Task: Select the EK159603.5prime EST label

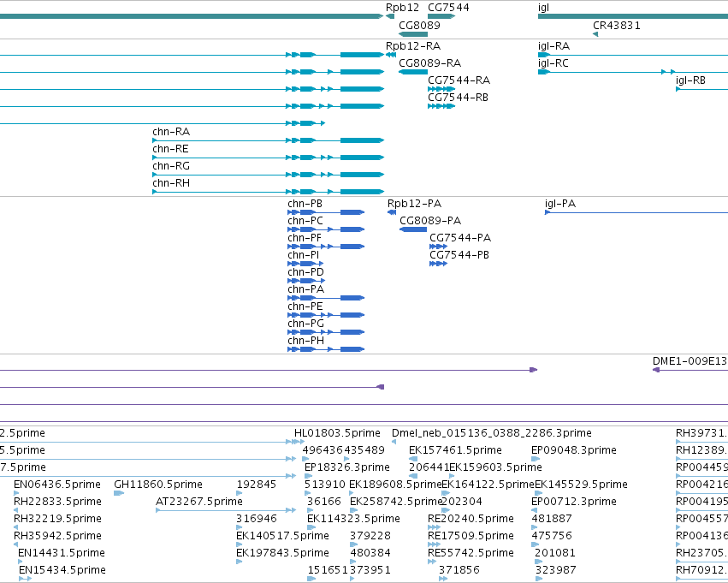Action: 495,467
